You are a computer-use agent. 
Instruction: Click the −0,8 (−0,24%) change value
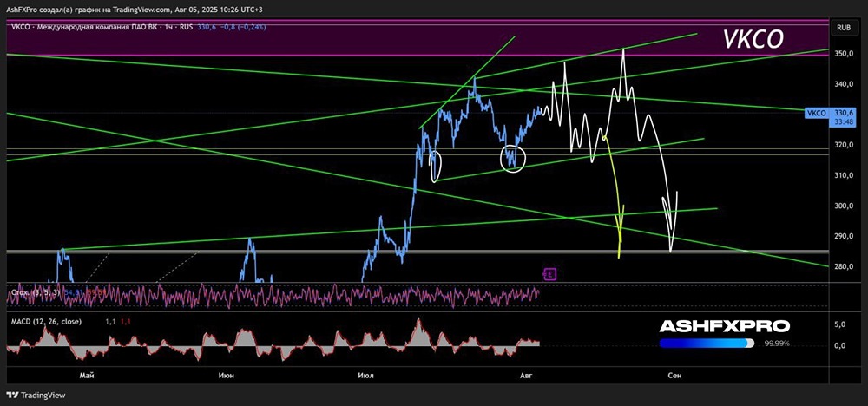244,27
